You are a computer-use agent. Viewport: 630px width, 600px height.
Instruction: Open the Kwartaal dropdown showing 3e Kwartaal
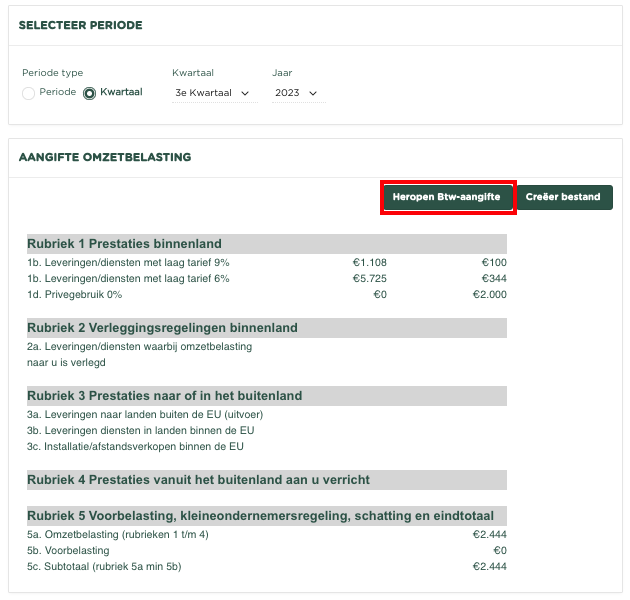[x=212, y=93]
